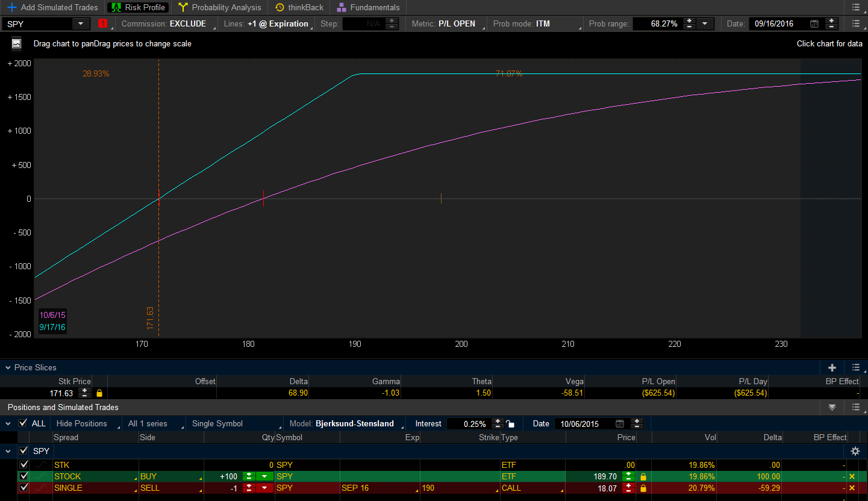Open the Single Symbol dropdown
Viewport: 868px width, 501px height.
click(235, 423)
